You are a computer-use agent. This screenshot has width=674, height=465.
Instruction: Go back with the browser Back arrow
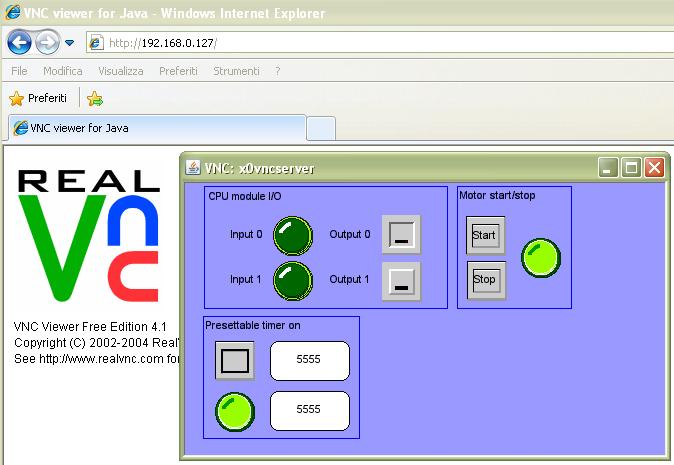pyautogui.click(x=19, y=42)
